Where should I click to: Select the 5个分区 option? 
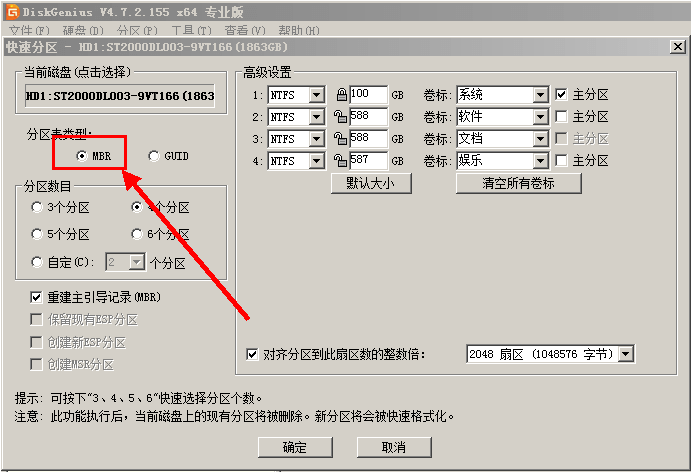(x=38, y=235)
